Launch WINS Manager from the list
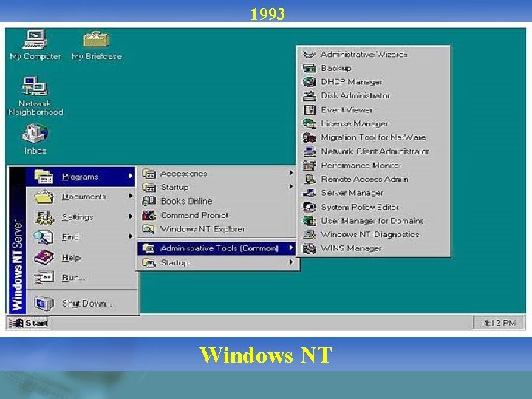The image size is (532, 399). coord(373,248)
